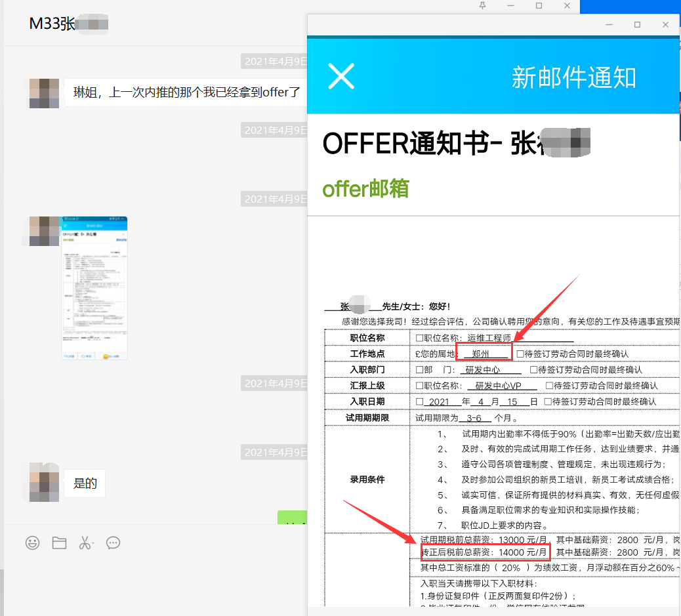Open the emoji picker in chat toolbar
The width and height of the screenshot is (681, 616).
[32, 543]
